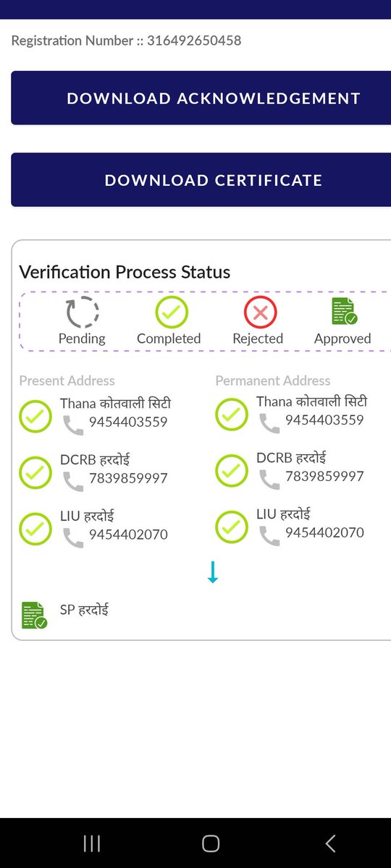Tap the blue down arrow in status card

point(212,571)
